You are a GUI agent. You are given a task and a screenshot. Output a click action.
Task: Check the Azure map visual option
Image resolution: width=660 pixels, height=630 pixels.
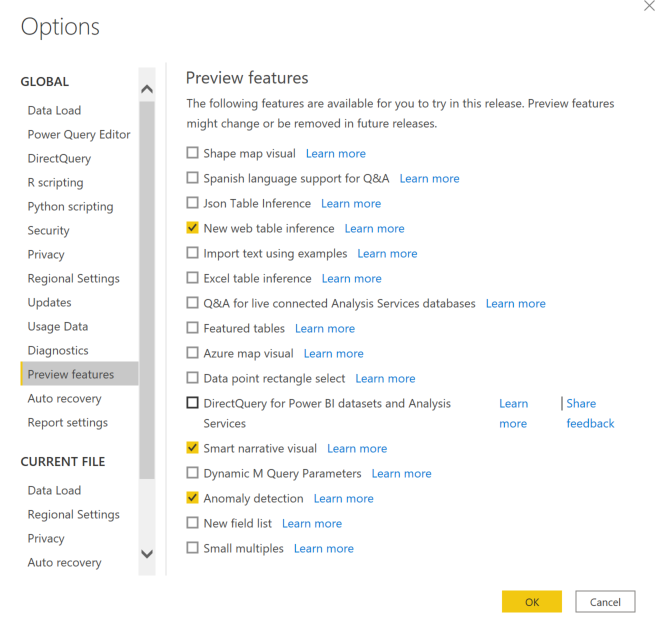[193, 354]
